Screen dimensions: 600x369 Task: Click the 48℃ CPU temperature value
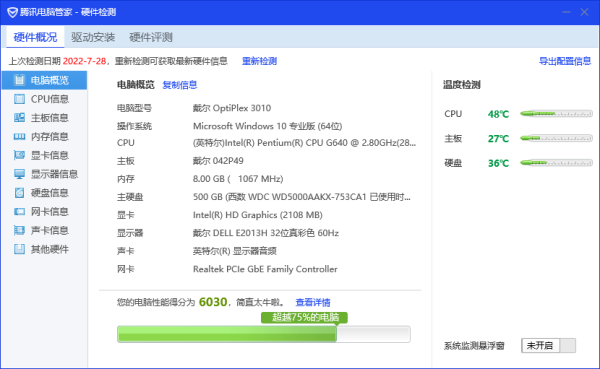click(x=498, y=114)
